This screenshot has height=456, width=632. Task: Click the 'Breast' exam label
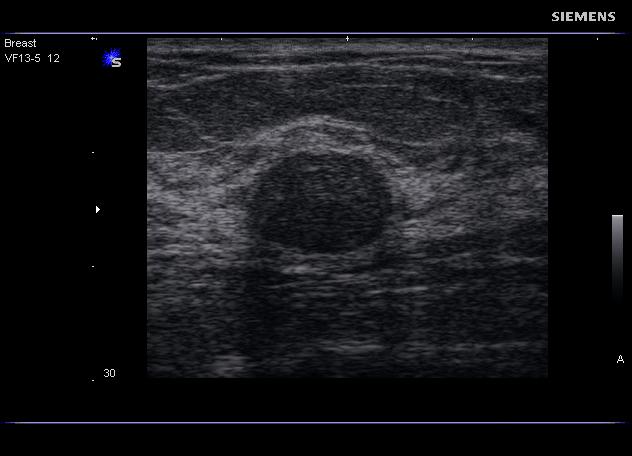pos(20,43)
